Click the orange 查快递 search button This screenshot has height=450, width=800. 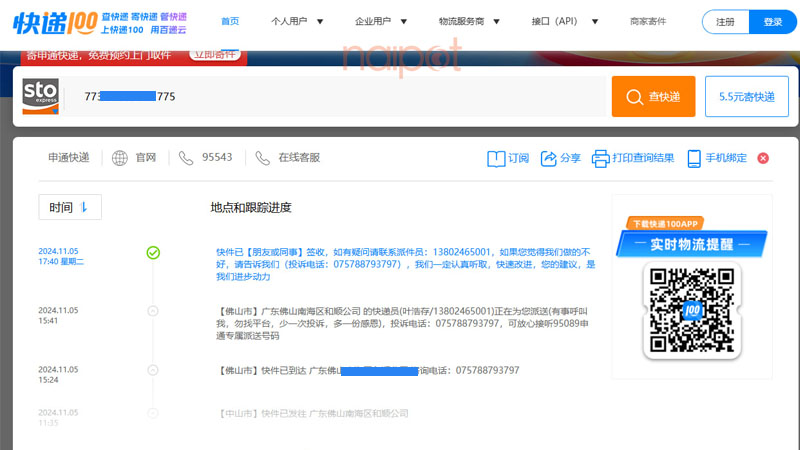[x=653, y=97]
